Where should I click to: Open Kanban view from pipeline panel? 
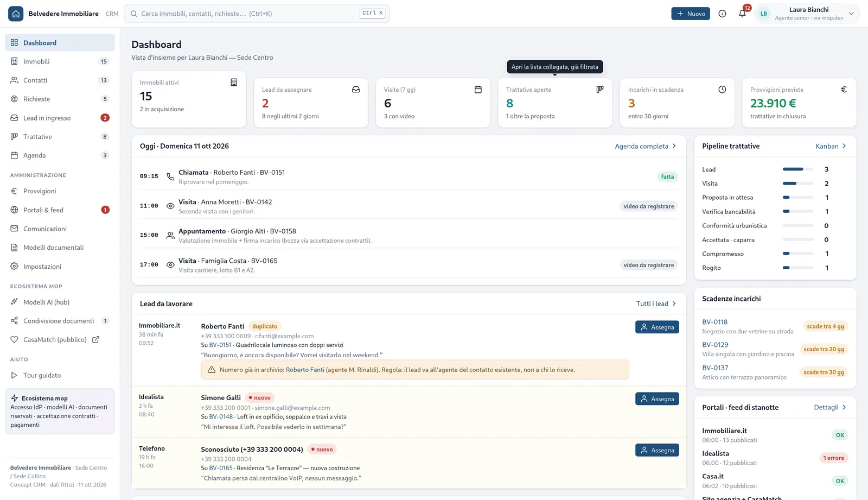[831, 146]
